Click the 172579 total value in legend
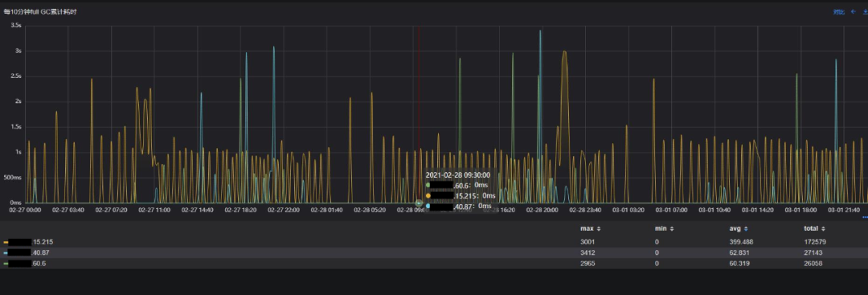The height and width of the screenshot is (295, 868). pos(813,242)
